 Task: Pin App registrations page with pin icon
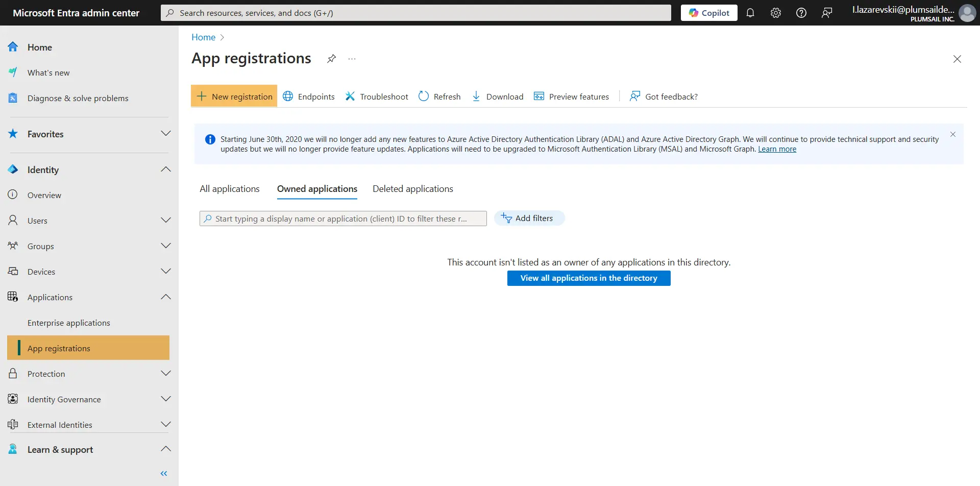click(332, 59)
